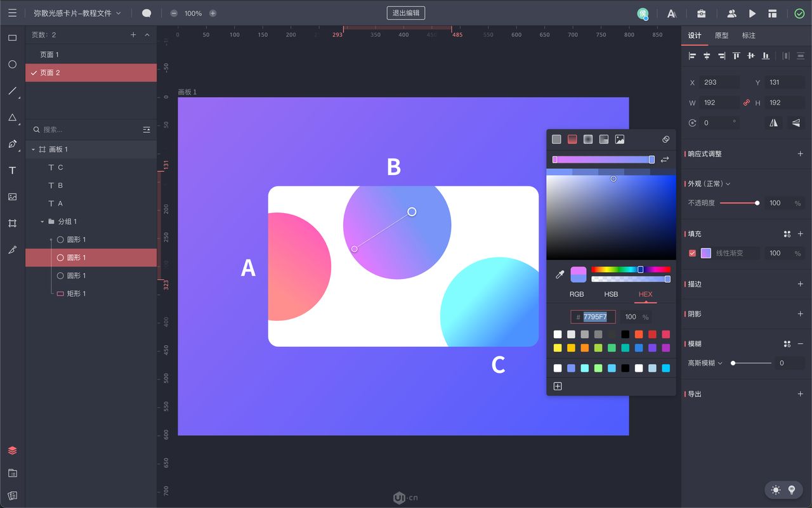
Task: Collapse the pages list chevron
Action: pos(147,35)
